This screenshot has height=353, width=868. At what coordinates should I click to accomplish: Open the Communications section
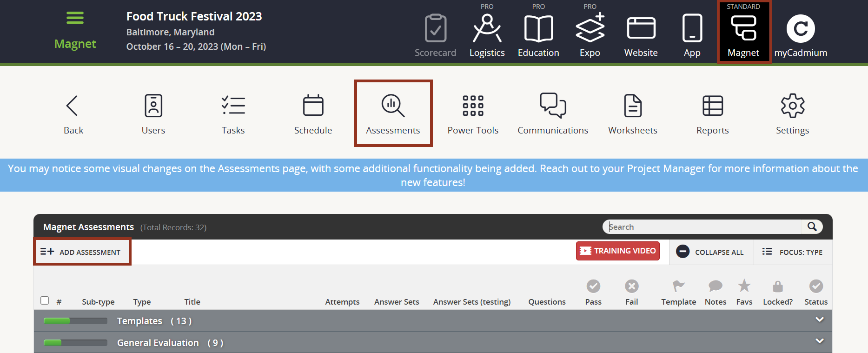(x=553, y=114)
